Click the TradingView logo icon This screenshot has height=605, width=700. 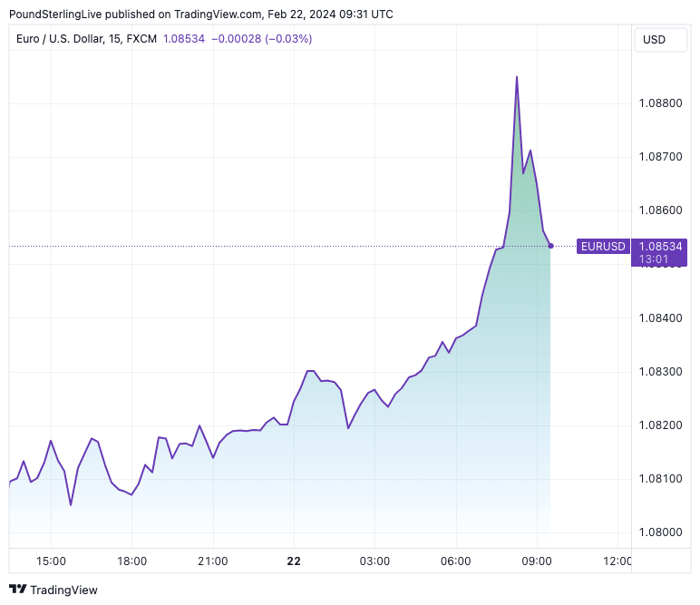(17, 590)
